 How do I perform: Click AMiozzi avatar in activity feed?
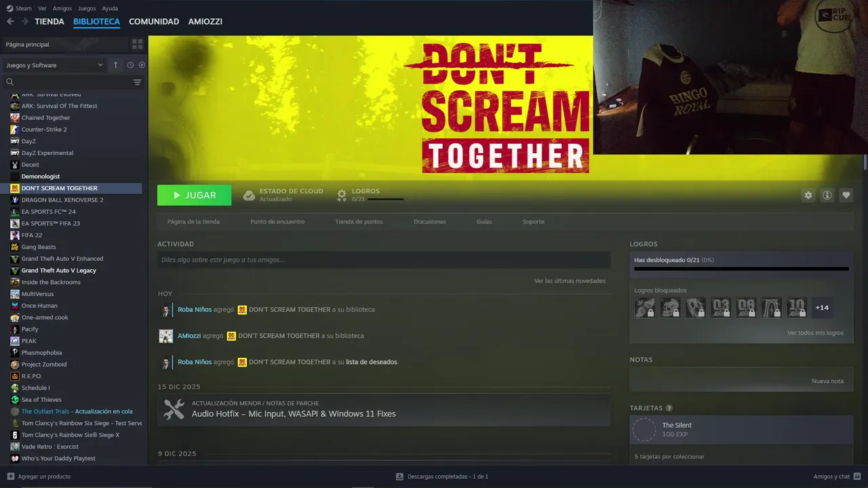click(166, 336)
